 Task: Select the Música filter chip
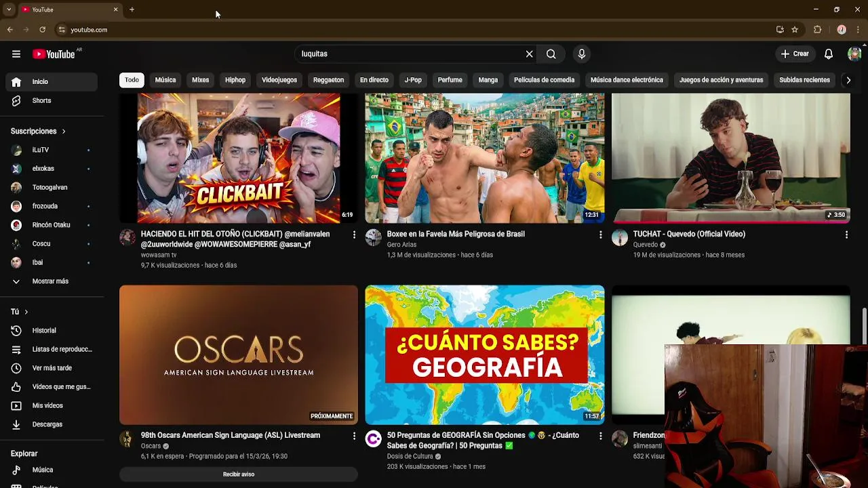(x=165, y=80)
